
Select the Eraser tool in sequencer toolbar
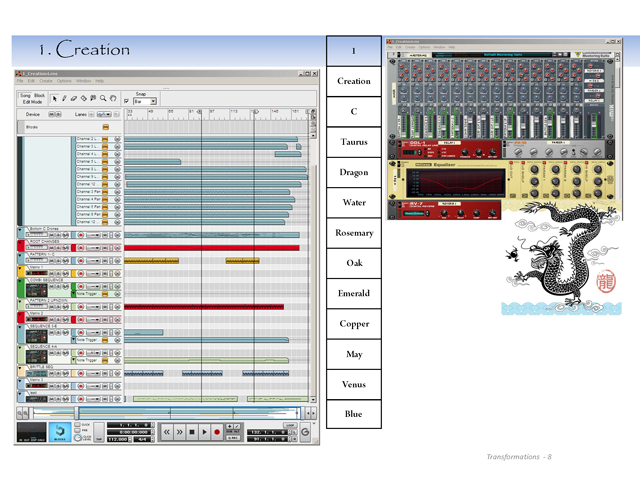(x=74, y=98)
